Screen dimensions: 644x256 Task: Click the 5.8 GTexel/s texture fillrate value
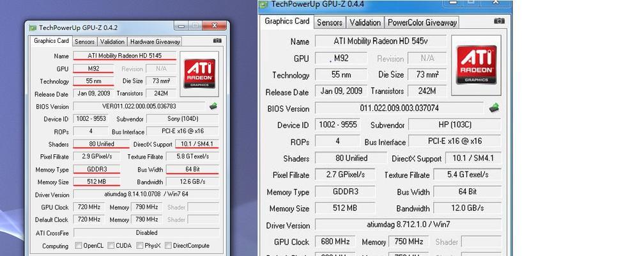pyautogui.click(x=192, y=156)
